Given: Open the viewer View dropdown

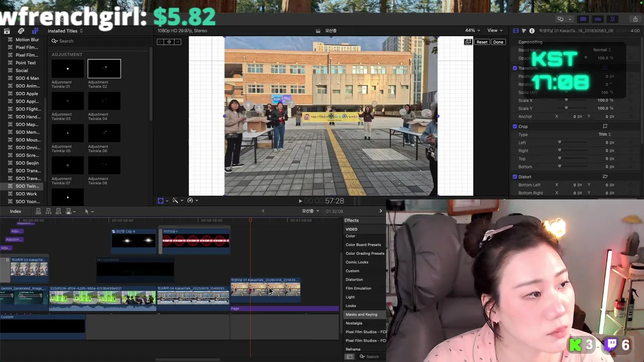Looking at the screenshot, I should tap(495, 31).
